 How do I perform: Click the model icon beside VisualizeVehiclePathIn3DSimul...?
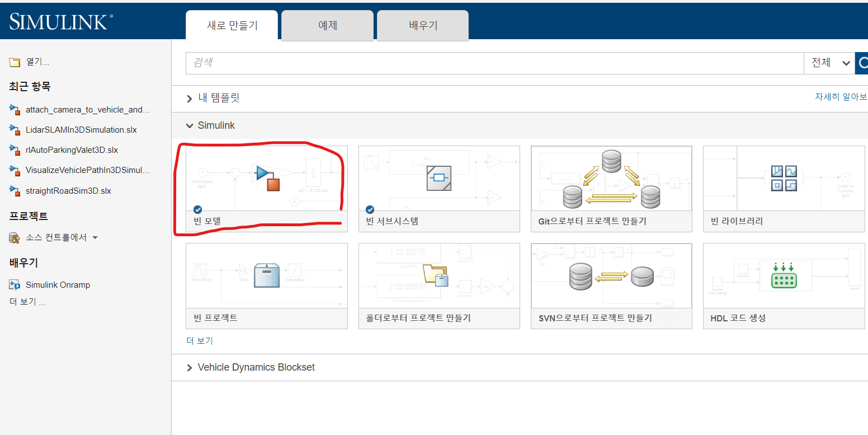tap(15, 170)
